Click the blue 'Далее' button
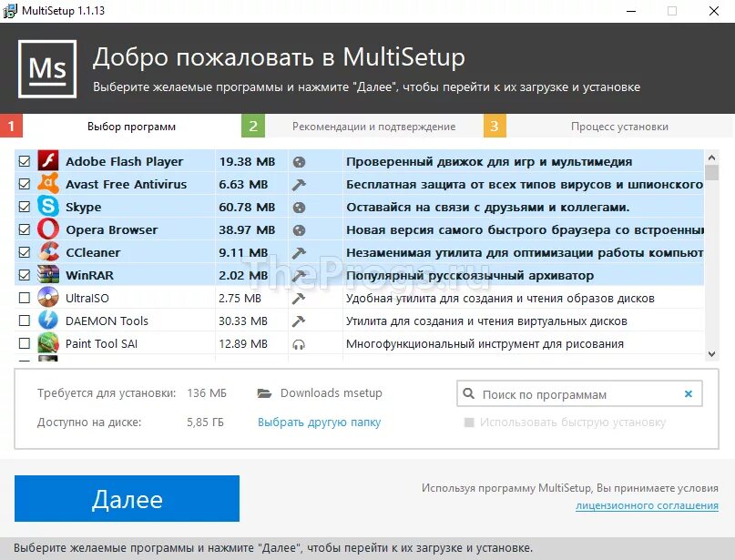Image resolution: width=735 pixels, height=560 pixels. pyautogui.click(x=127, y=499)
